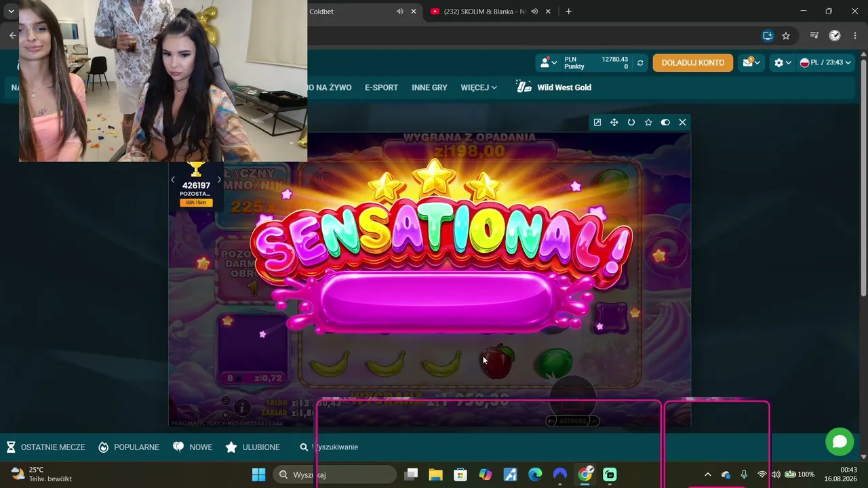Image resolution: width=868 pixels, height=488 pixels.
Task: Expand the settings gear dropdown
Action: point(783,63)
